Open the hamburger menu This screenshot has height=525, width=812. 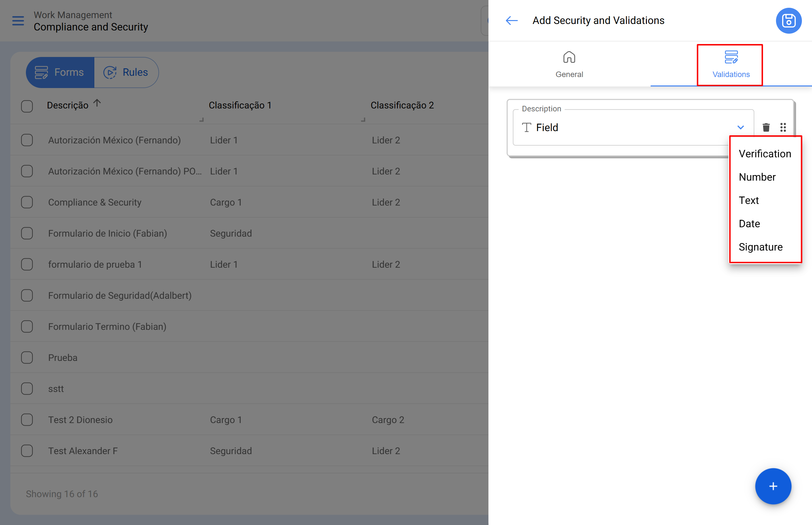[18, 21]
